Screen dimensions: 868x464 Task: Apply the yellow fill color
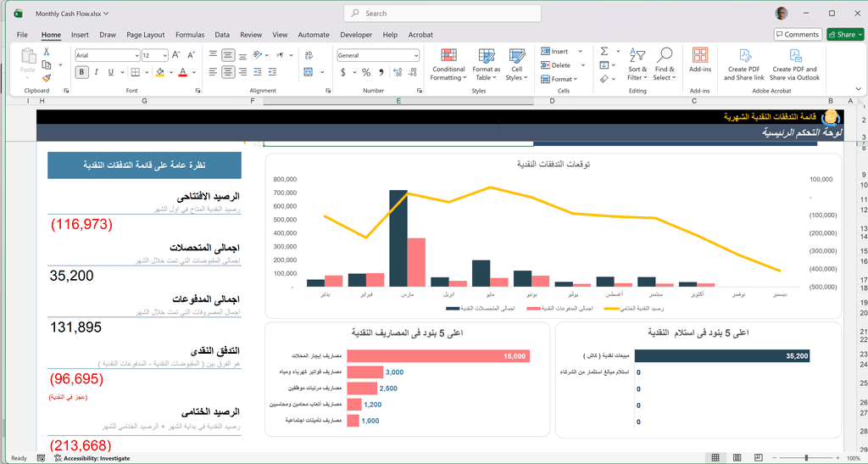point(160,72)
